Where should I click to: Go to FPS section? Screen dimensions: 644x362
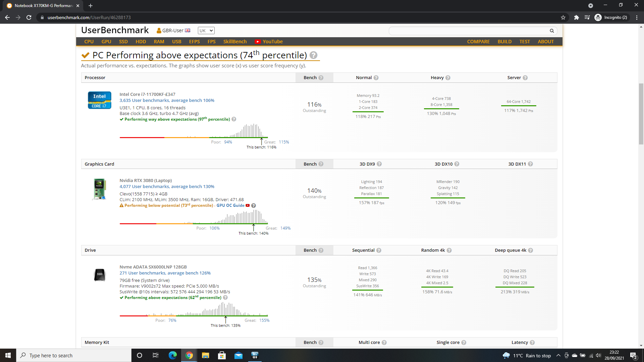[212, 42]
